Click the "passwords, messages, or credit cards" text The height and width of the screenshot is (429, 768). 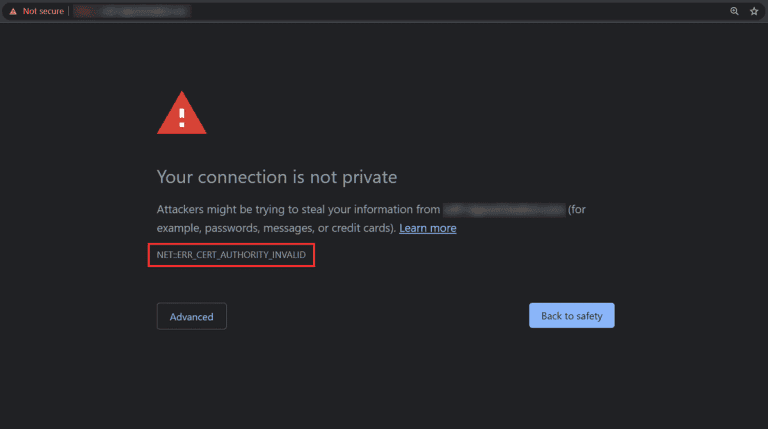(298, 228)
